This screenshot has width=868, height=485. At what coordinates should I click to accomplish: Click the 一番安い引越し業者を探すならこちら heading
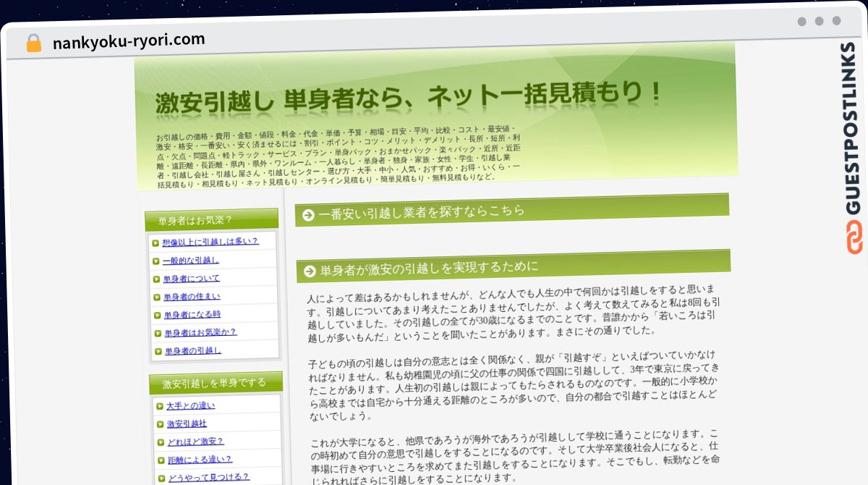pyautogui.click(x=512, y=210)
